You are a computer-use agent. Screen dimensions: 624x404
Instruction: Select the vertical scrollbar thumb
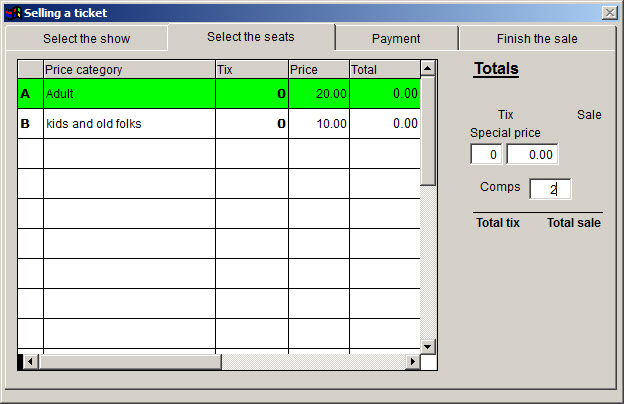coord(428,130)
